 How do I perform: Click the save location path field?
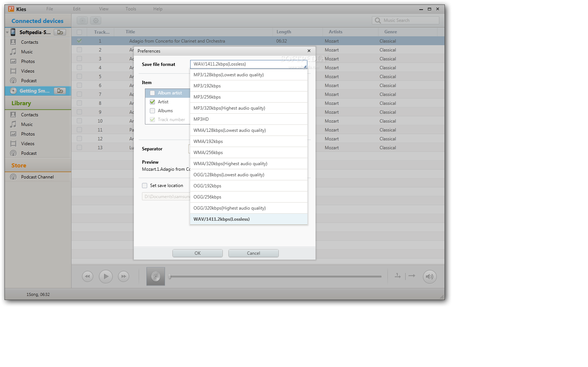pos(166,197)
